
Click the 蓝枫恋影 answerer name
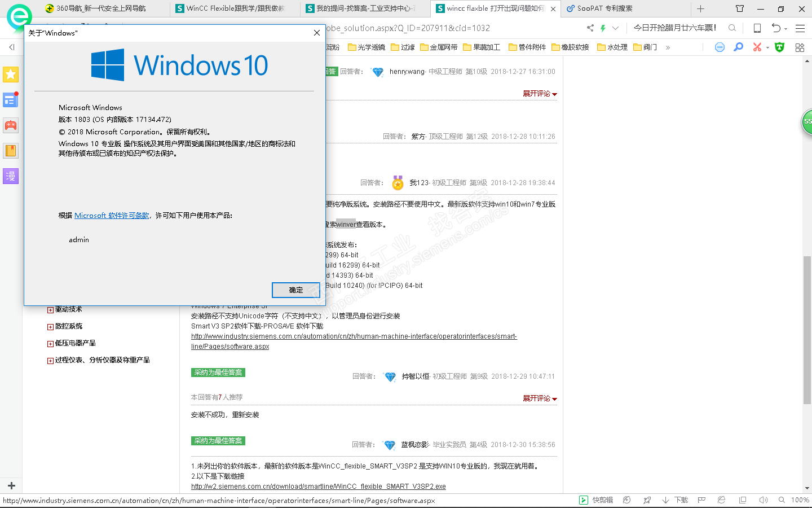point(416,445)
